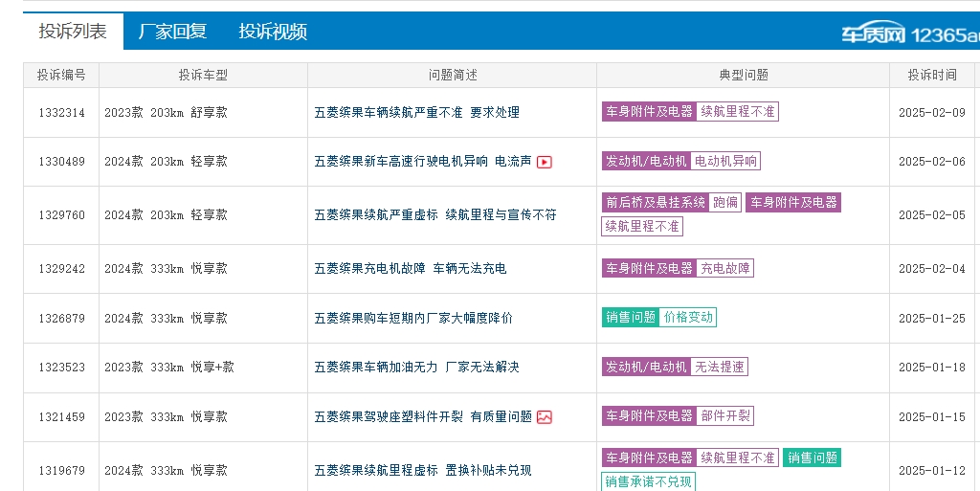Click the green 销售问题 tag for complaint 1326879
This screenshot has width=980, height=491.
(631, 318)
